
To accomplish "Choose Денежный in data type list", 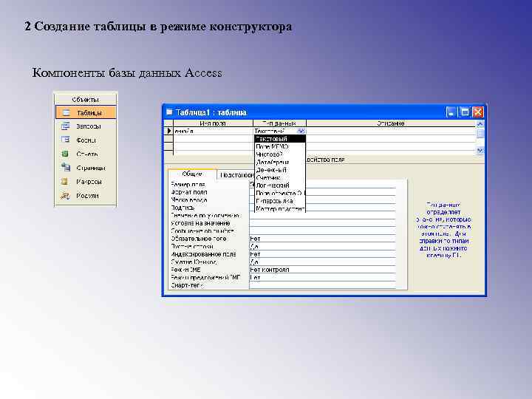I will click(280, 170).
